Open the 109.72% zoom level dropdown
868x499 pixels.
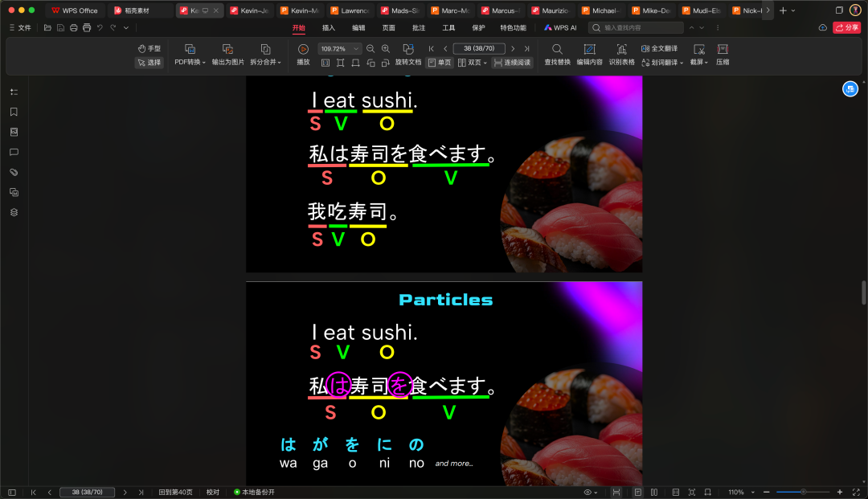tap(356, 49)
